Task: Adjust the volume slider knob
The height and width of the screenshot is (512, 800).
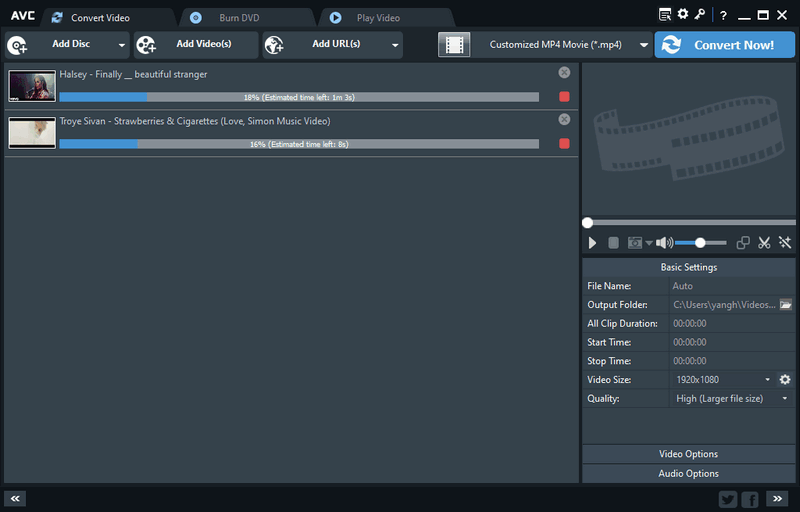Action: pos(700,243)
